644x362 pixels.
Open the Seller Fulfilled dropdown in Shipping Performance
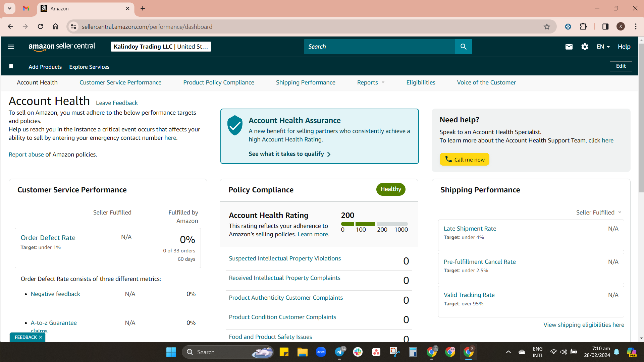599,213
